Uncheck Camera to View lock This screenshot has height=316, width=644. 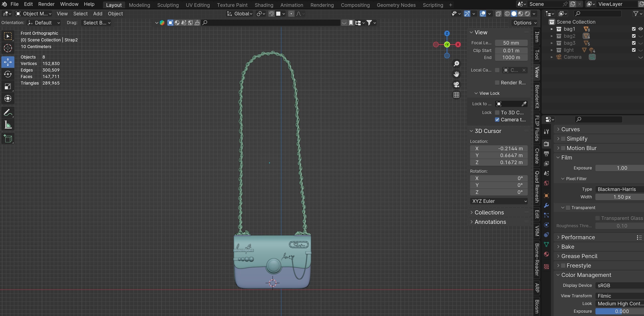coord(497,120)
